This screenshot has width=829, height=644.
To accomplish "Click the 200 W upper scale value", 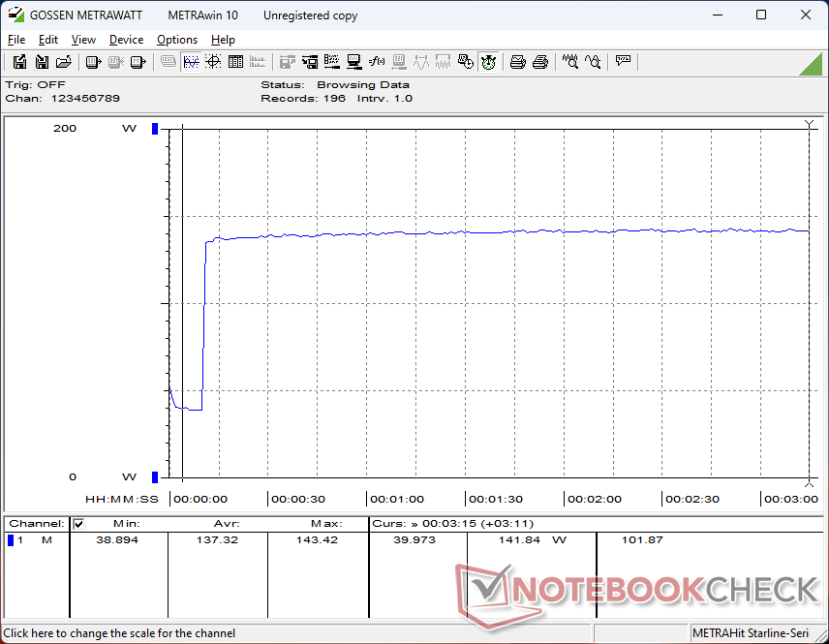I will coord(65,129).
